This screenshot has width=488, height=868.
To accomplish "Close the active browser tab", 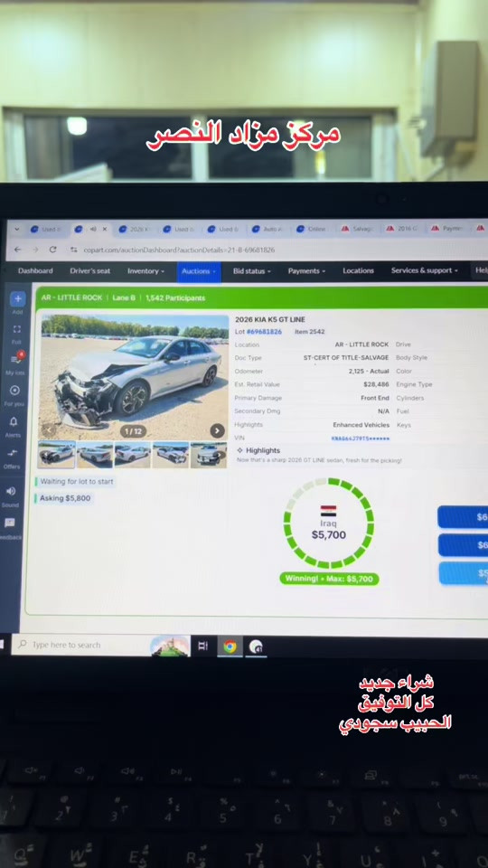I will tap(105, 229).
